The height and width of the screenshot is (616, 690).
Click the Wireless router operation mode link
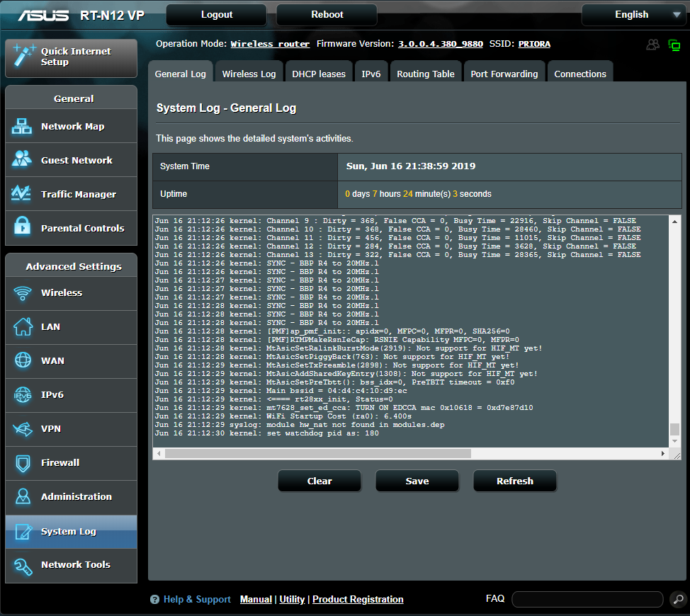[x=270, y=44]
